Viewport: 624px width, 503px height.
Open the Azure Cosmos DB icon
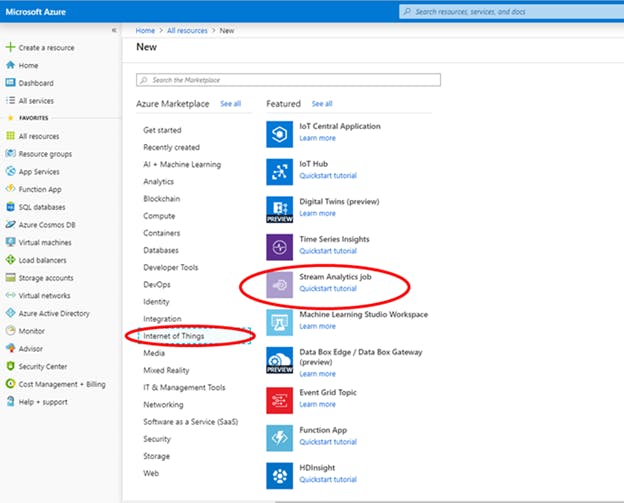pyautogui.click(x=10, y=224)
